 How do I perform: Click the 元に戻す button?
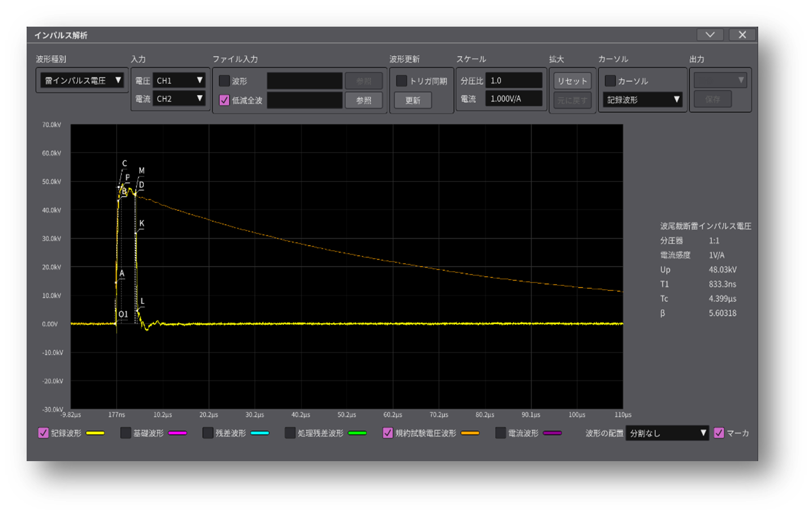[x=572, y=100]
